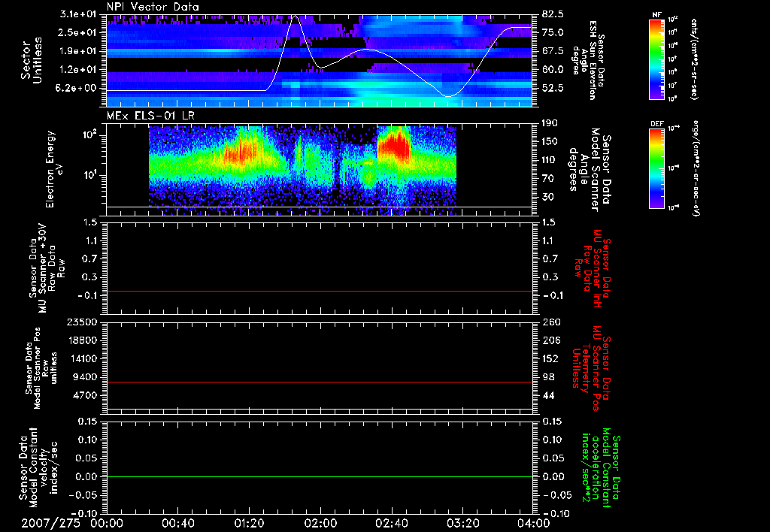Click the red line in MU Scanner +30V panel
This screenshot has width=770, height=532.
click(320, 291)
